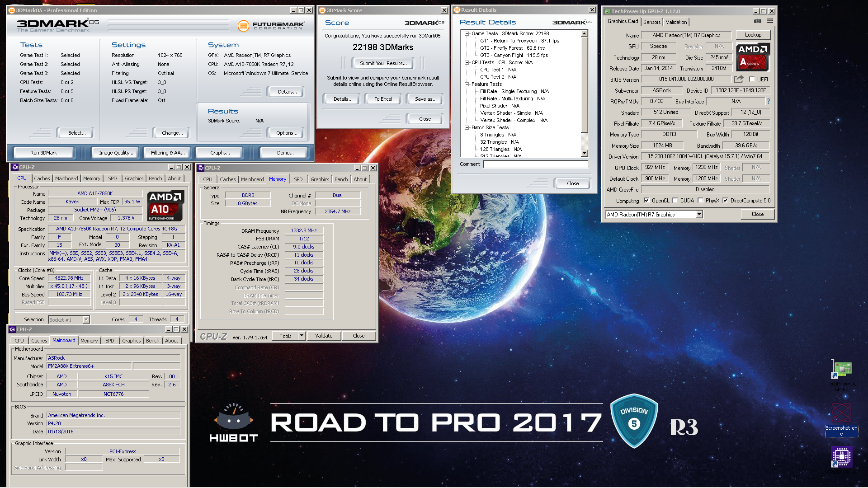Collapse the CPU Tests tree node

(x=467, y=62)
